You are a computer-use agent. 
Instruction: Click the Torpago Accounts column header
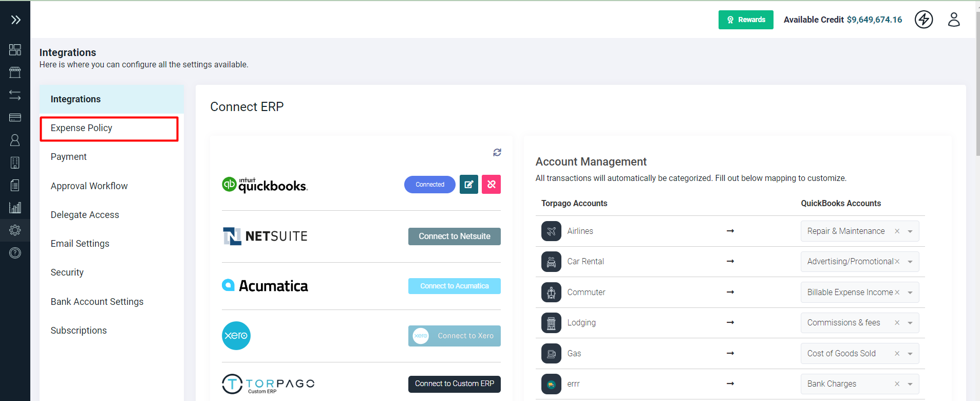coord(574,204)
